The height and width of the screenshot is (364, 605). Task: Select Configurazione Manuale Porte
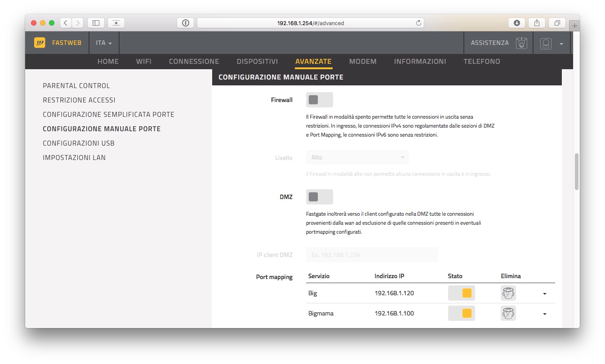click(x=102, y=129)
